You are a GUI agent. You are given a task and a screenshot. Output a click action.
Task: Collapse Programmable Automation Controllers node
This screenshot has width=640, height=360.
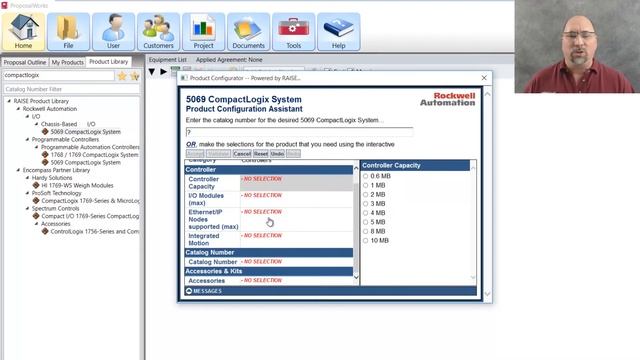click(x=37, y=147)
